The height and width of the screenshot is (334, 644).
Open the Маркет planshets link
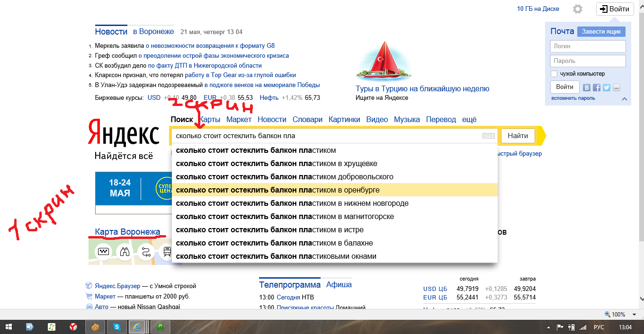[105, 296]
